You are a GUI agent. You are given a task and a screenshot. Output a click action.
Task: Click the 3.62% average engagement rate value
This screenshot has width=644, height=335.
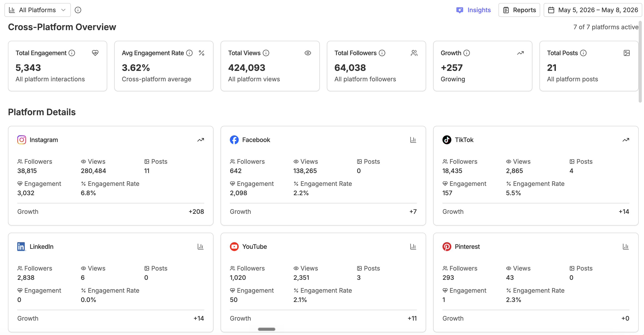tap(136, 68)
